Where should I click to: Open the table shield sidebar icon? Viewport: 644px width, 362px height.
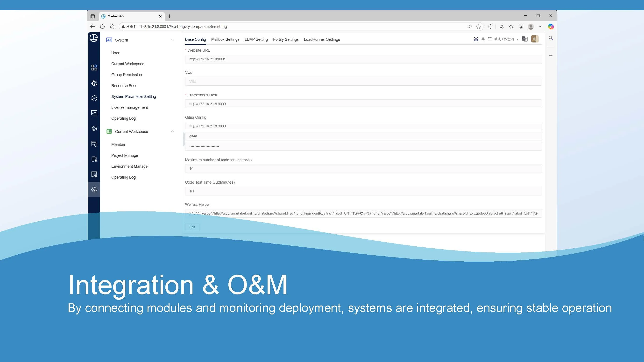coord(94,144)
